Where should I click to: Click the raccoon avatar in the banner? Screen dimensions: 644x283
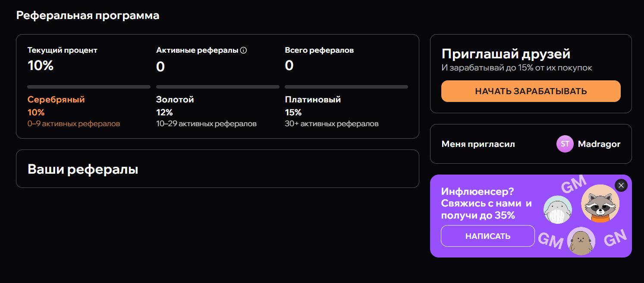pyautogui.click(x=600, y=204)
